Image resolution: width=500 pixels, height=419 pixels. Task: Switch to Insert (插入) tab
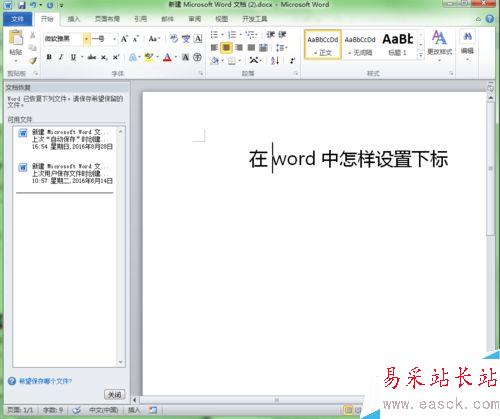pyautogui.click(x=74, y=19)
